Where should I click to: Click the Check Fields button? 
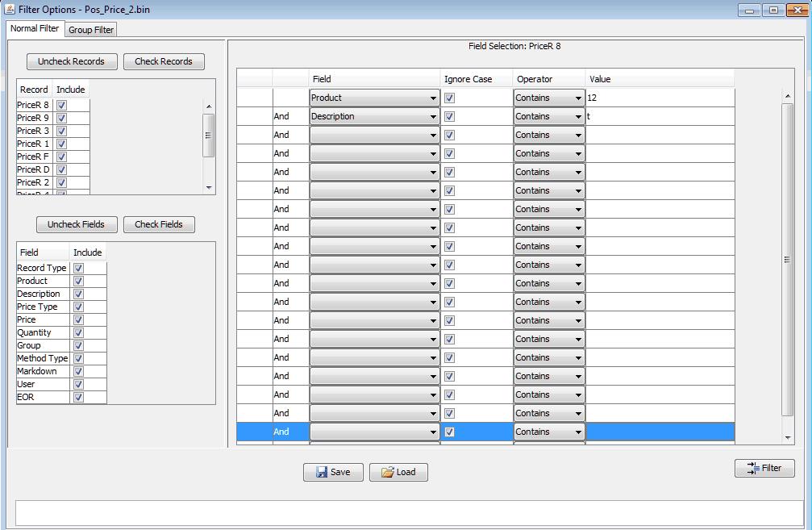(159, 224)
